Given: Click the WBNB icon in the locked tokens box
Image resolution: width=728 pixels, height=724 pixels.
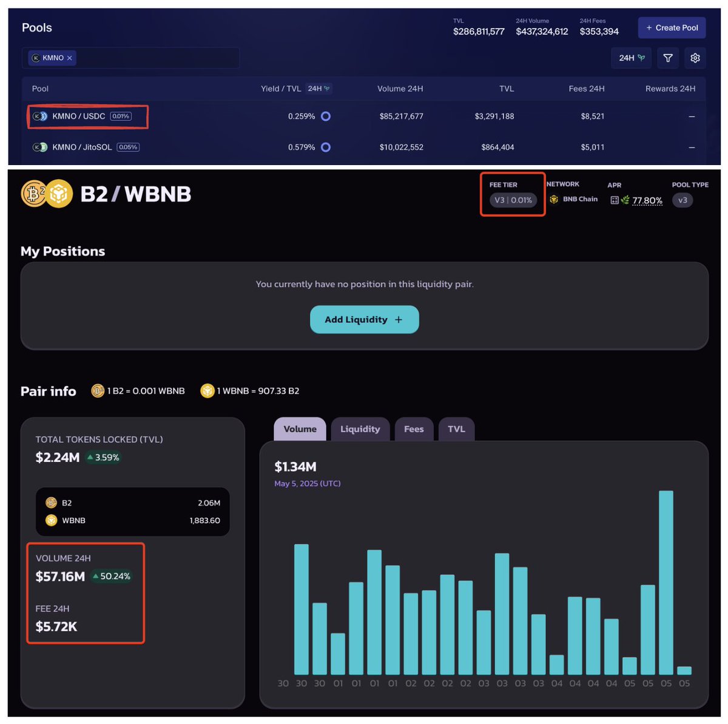Looking at the screenshot, I should point(51,520).
